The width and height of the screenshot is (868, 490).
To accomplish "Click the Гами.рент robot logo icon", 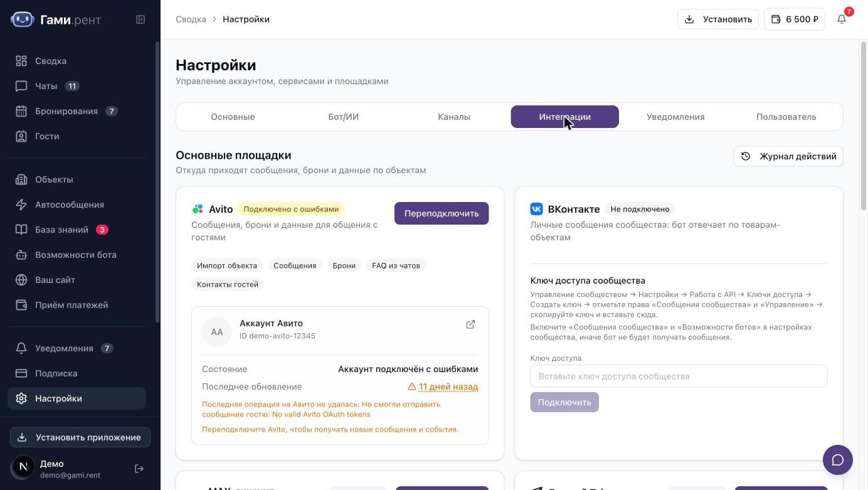I will click(x=22, y=19).
